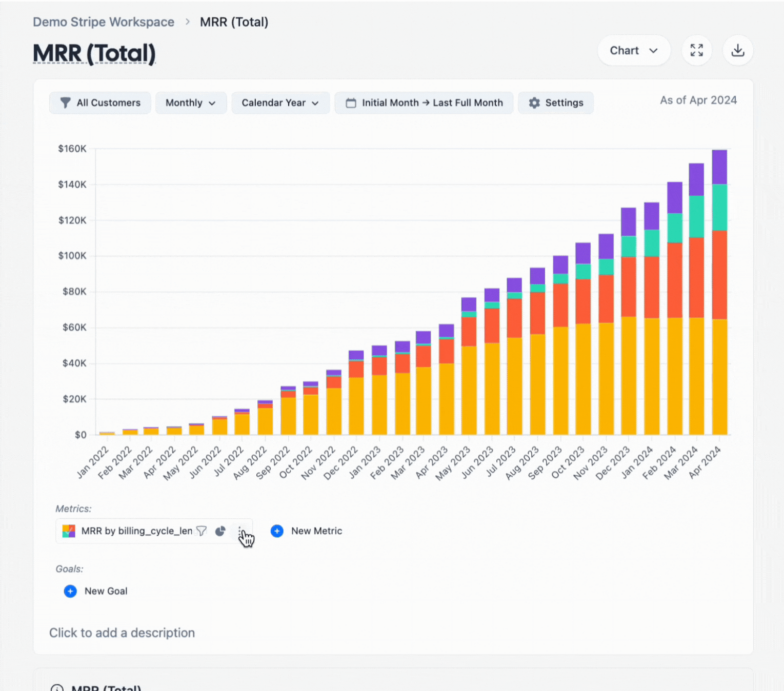The image size is (784, 691).
Task: Click the multicolor MRR metric swatch icon
Action: click(69, 531)
